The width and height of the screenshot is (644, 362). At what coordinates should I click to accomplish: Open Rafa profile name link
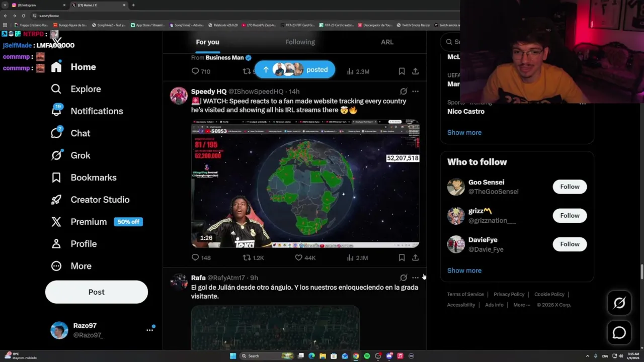(x=198, y=278)
